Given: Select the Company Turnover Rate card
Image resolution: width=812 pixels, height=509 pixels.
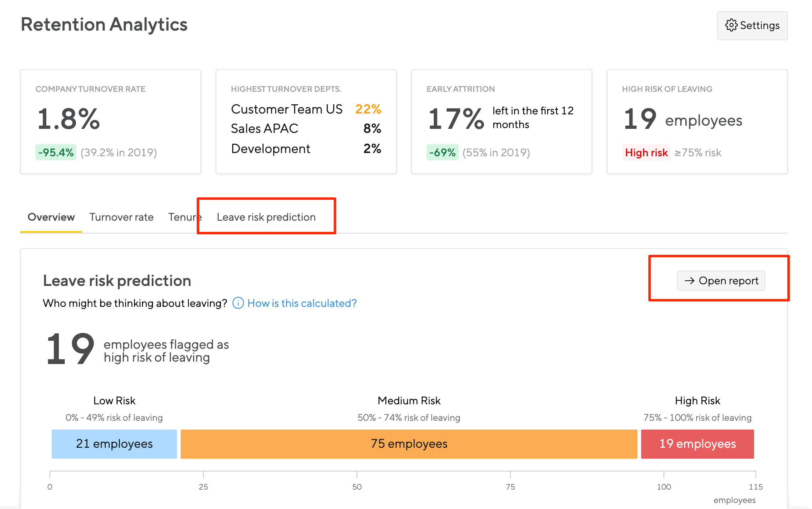Looking at the screenshot, I should [111, 121].
